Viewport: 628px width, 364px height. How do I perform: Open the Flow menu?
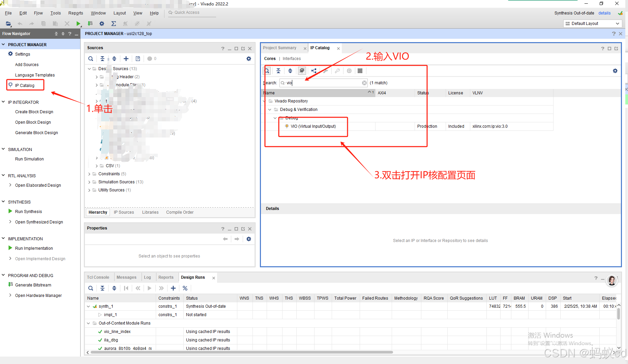pos(38,13)
